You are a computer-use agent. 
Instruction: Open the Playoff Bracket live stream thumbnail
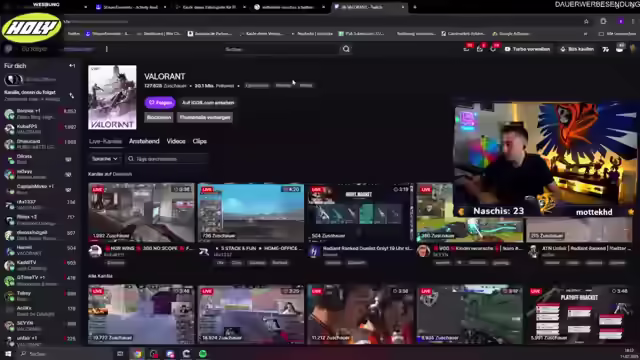[x=579, y=315]
